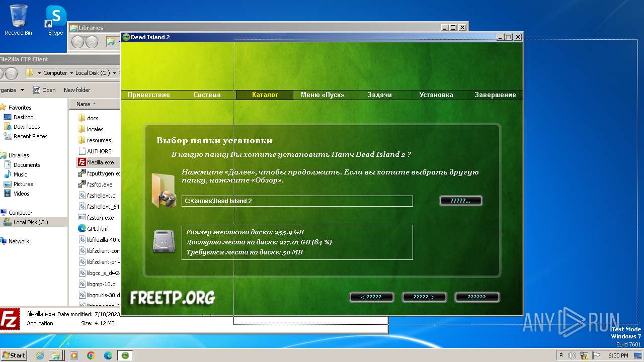Click the Dead Island 2 title bar icon
The width and height of the screenshot is (644, 362).
(x=126, y=37)
